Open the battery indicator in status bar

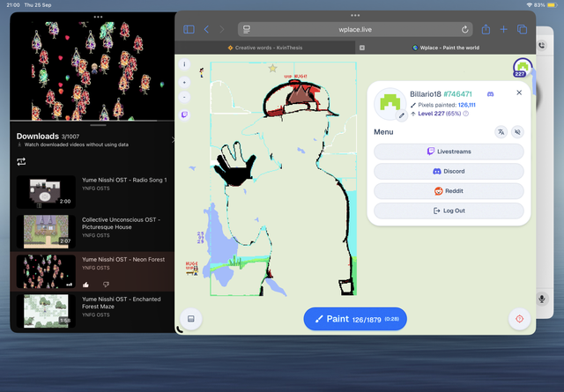coord(552,5)
